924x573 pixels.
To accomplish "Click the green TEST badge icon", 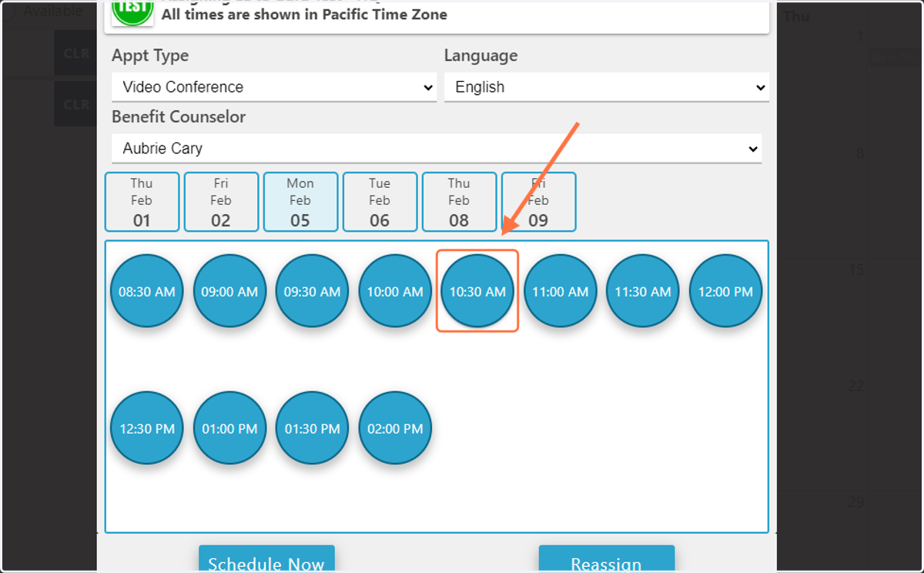I will point(132,12).
